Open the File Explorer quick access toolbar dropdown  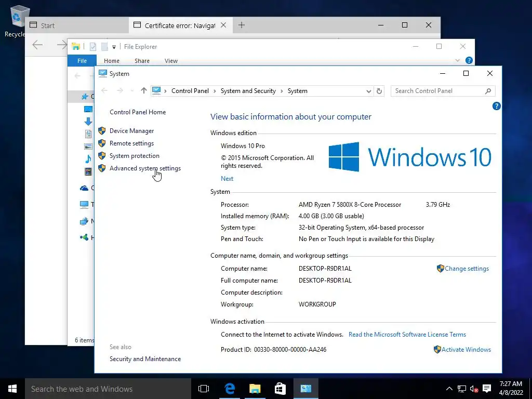114,47
